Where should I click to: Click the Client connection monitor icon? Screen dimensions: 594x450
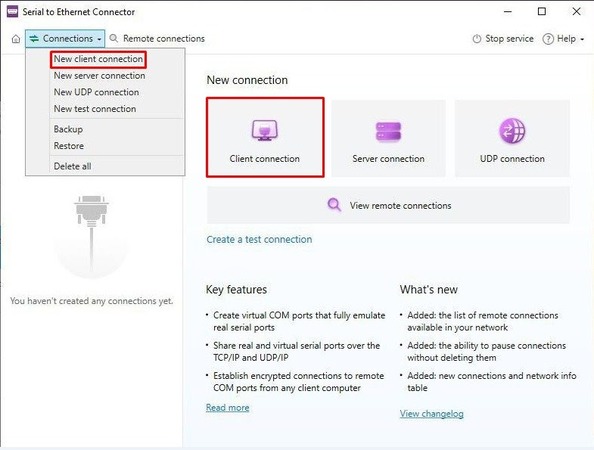pos(264,131)
